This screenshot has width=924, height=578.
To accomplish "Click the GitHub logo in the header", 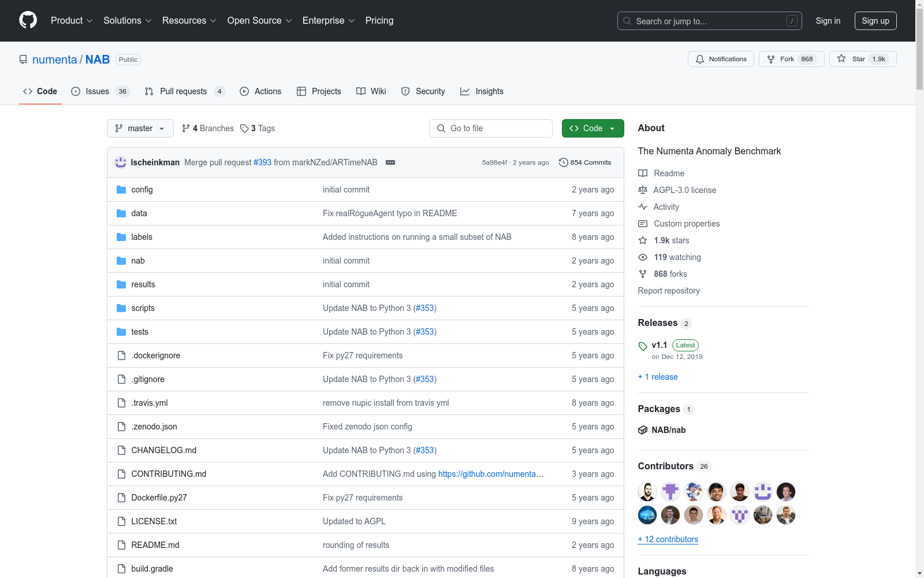I will (x=28, y=20).
